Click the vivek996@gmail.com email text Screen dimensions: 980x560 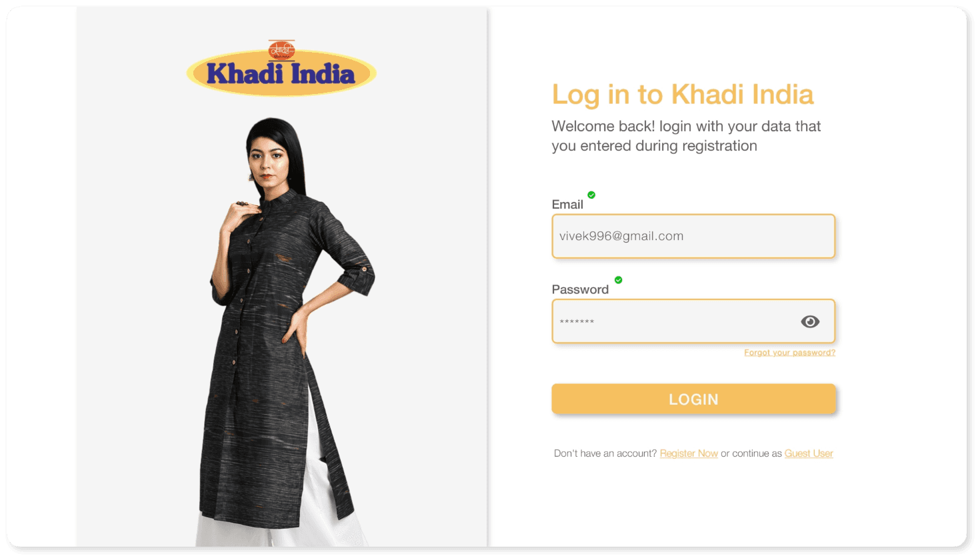point(621,236)
